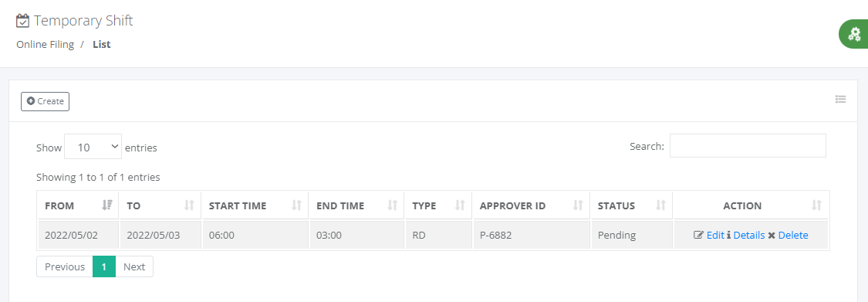Focus the Search input field

coord(748,146)
